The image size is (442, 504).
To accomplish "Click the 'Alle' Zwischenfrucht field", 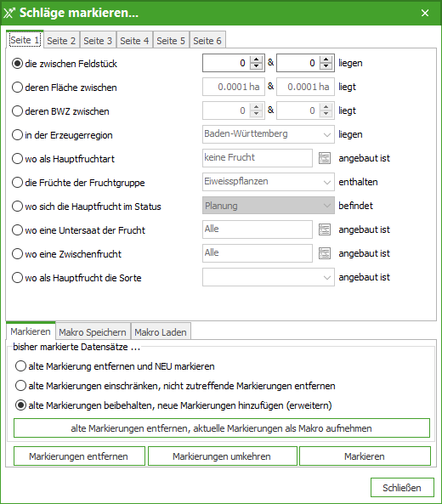I will (x=258, y=253).
